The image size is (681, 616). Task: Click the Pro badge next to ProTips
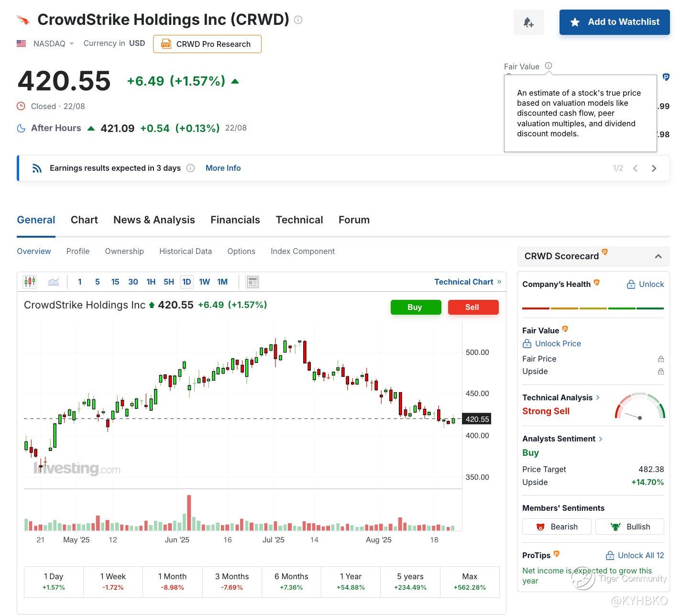[x=556, y=554]
